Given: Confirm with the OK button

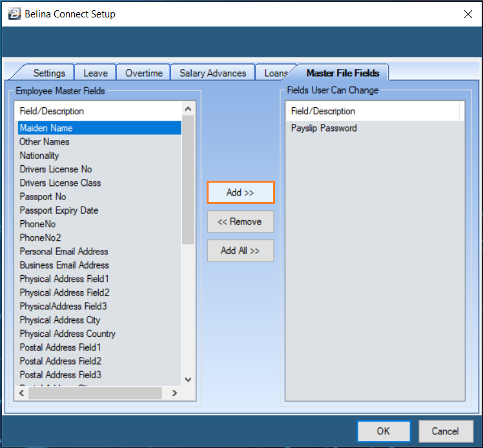Looking at the screenshot, I should 384,431.
